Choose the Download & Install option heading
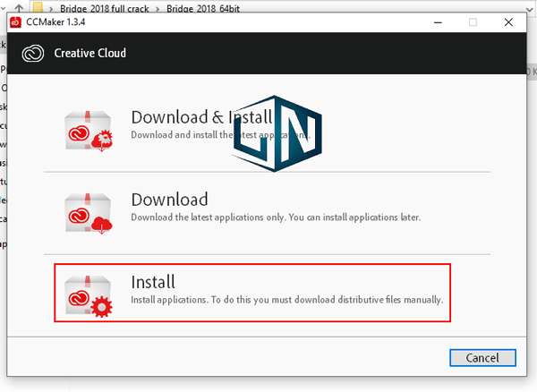The image size is (537, 392). point(201,117)
